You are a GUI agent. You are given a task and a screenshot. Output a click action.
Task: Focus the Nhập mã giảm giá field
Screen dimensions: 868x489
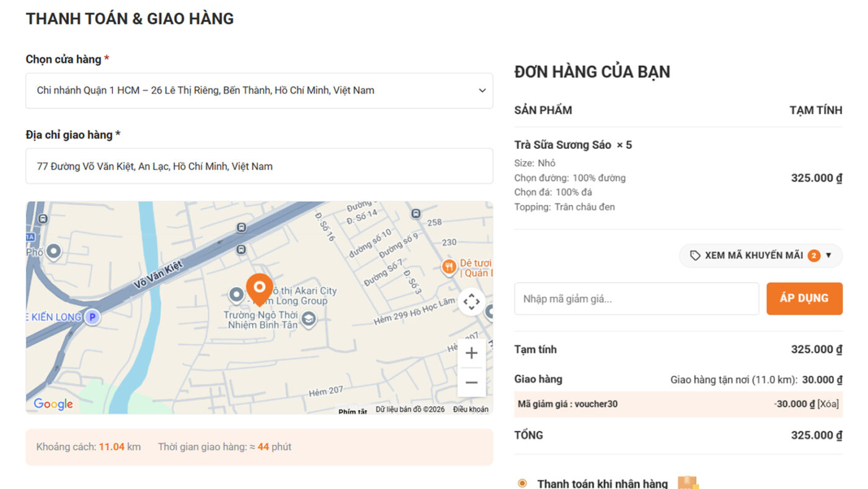(636, 299)
